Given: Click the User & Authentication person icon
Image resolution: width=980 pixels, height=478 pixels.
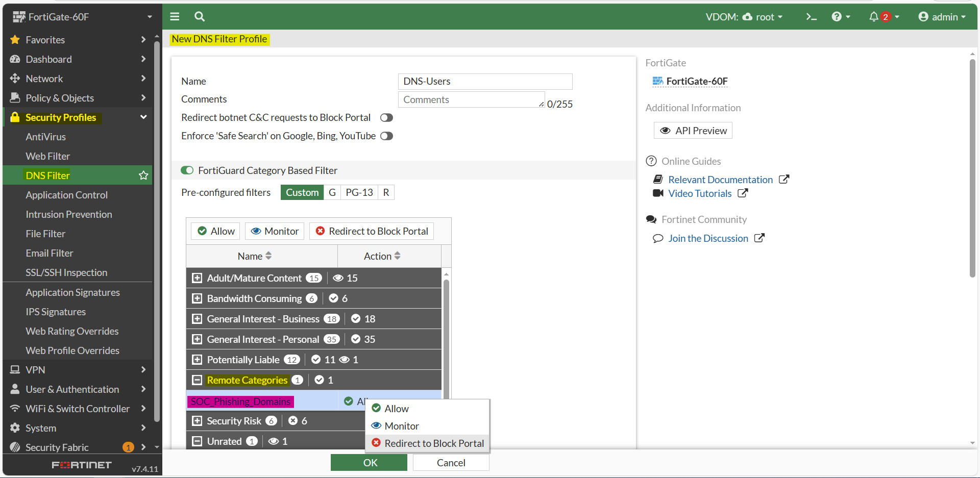Looking at the screenshot, I should click(15, 389).
